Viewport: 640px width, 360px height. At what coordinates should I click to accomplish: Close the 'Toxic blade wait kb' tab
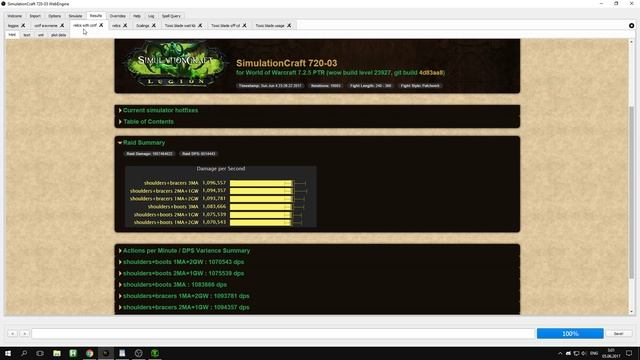(200, 25)
